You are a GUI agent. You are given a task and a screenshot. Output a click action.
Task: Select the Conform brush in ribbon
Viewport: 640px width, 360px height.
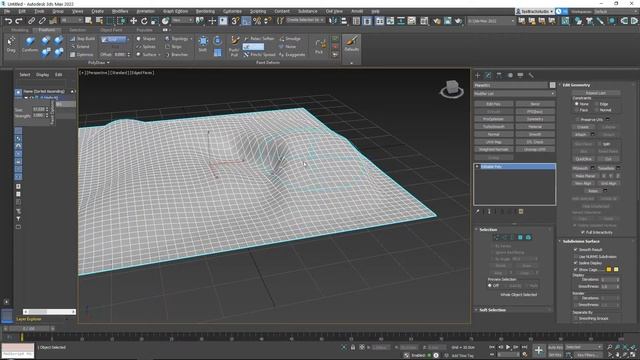30,44
